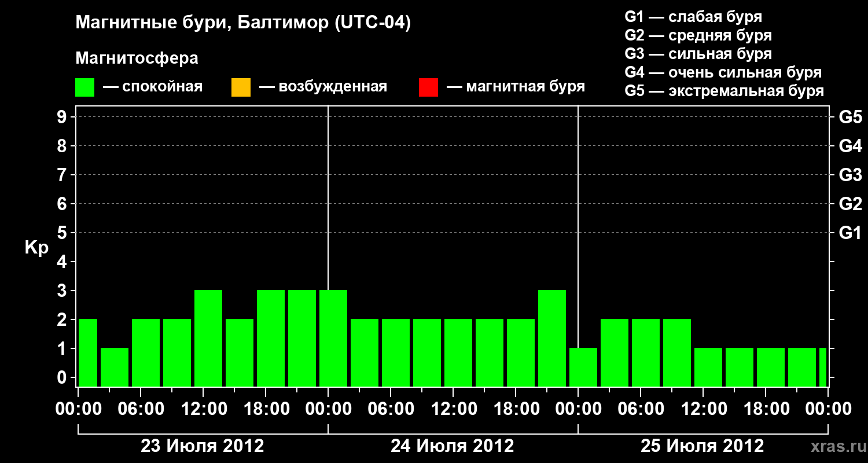Click the Kp 3 bar starting at 00:00 on 24 Июля
This screenshot has height=463, width=868.
pyautogui.click(x=333, y=338)
